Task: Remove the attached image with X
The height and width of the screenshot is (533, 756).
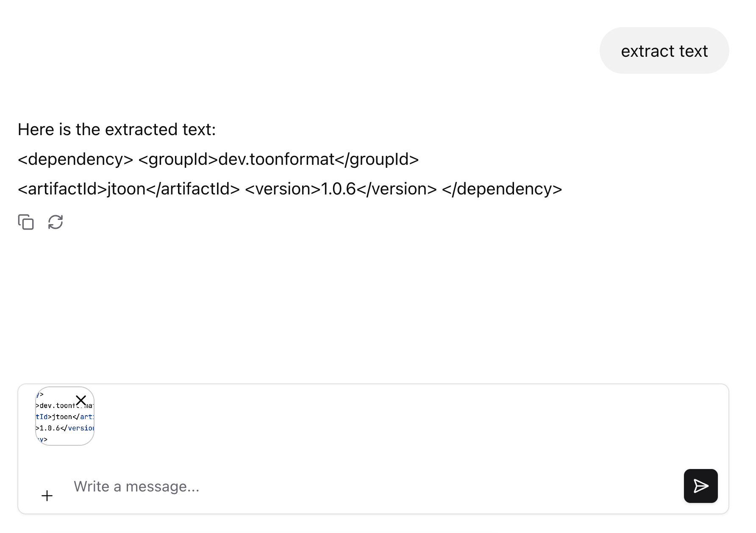Action: point(81,400)
